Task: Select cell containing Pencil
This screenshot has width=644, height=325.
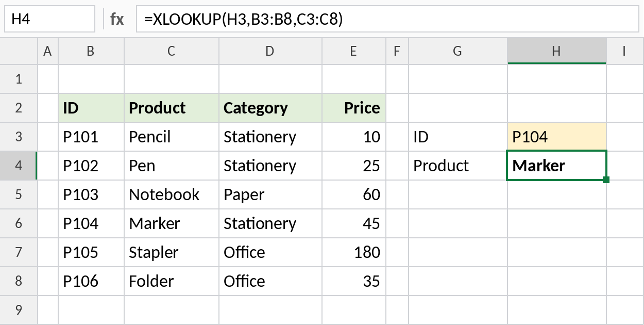Action: tap(172, 137)
